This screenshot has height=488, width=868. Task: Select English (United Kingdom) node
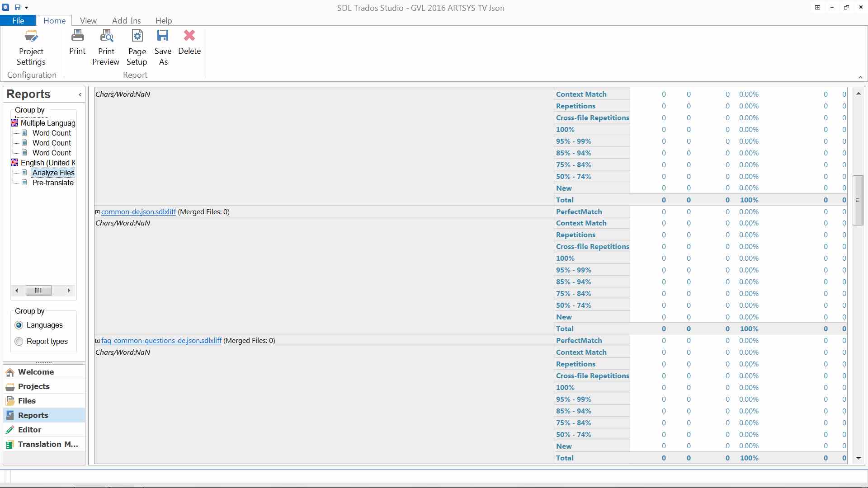(x=48, y=163)
